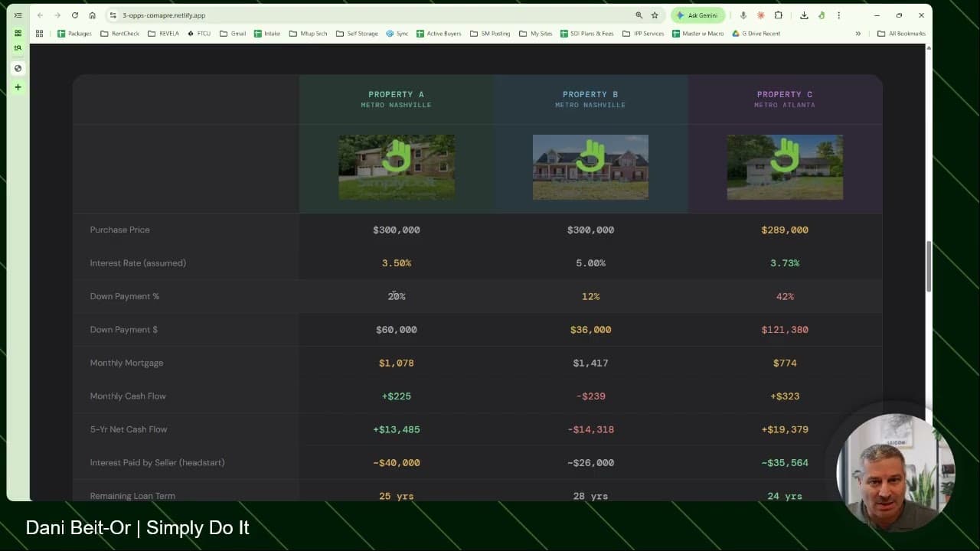Click the Property A column header
The height and width of the screenshot is (551, 980).
(396, 99)
